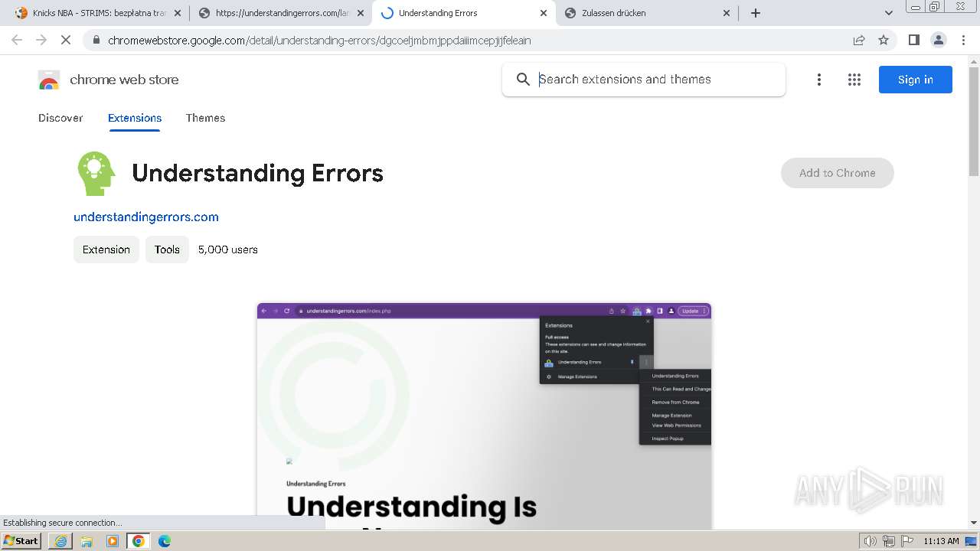The width and height of the screenshot is (980, 551).
Task: Click scrollbar down arrow
Action: [974, 523]
